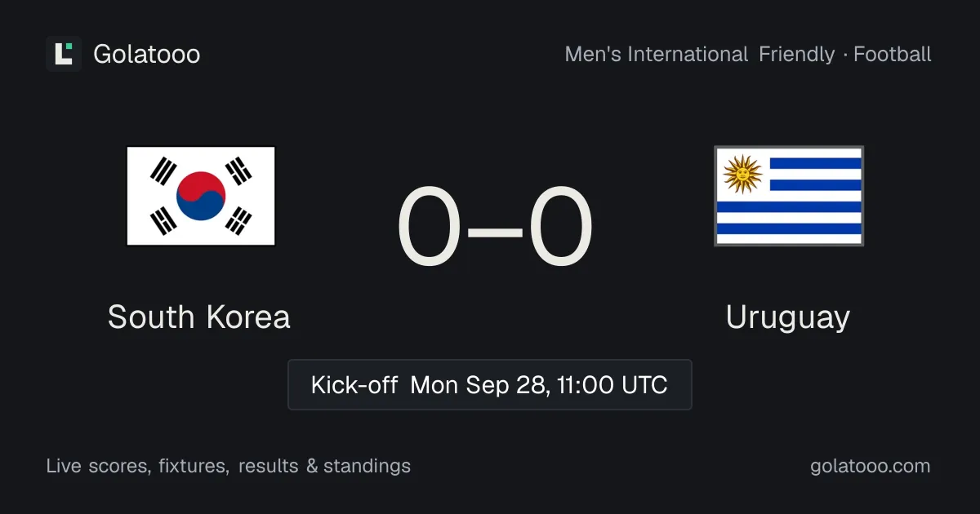
Task: Click the Kick-off time box
Action: pyautogui.click(x=490, y=384)
